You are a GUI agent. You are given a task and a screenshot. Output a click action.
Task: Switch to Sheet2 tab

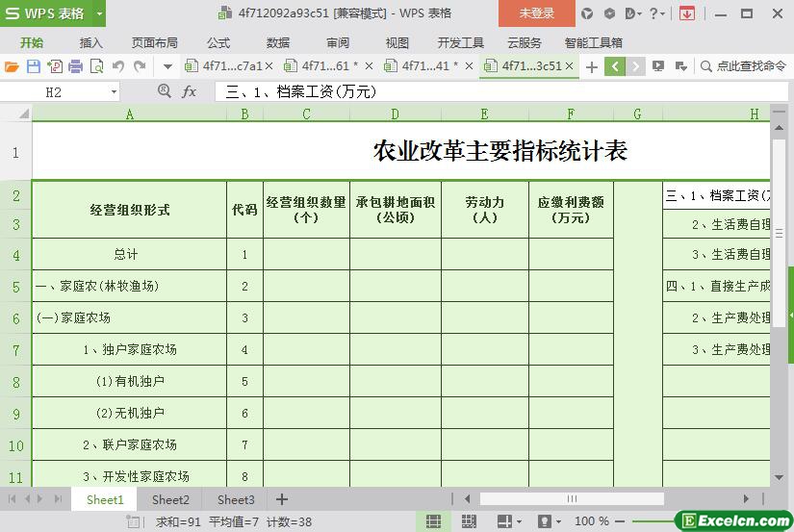[x=170, y=499]
